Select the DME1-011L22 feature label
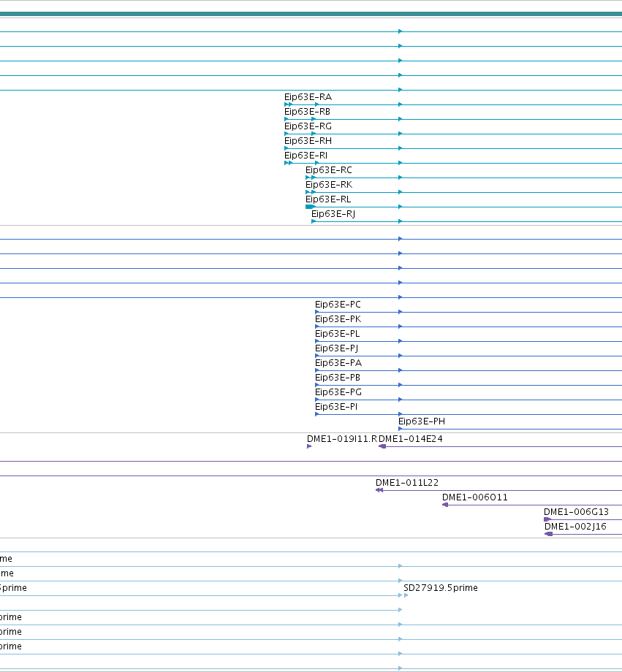This screenshot has height=672, width=622. (407, 483)
